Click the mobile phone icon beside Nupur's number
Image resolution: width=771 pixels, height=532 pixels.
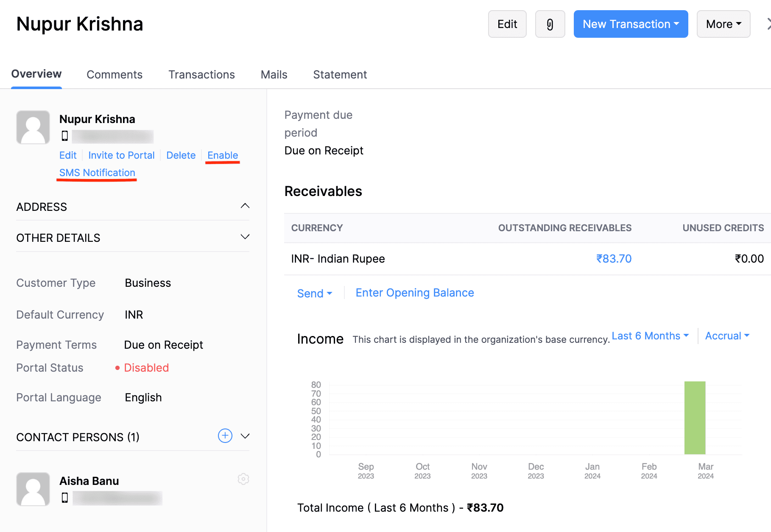tap(64, 136)
